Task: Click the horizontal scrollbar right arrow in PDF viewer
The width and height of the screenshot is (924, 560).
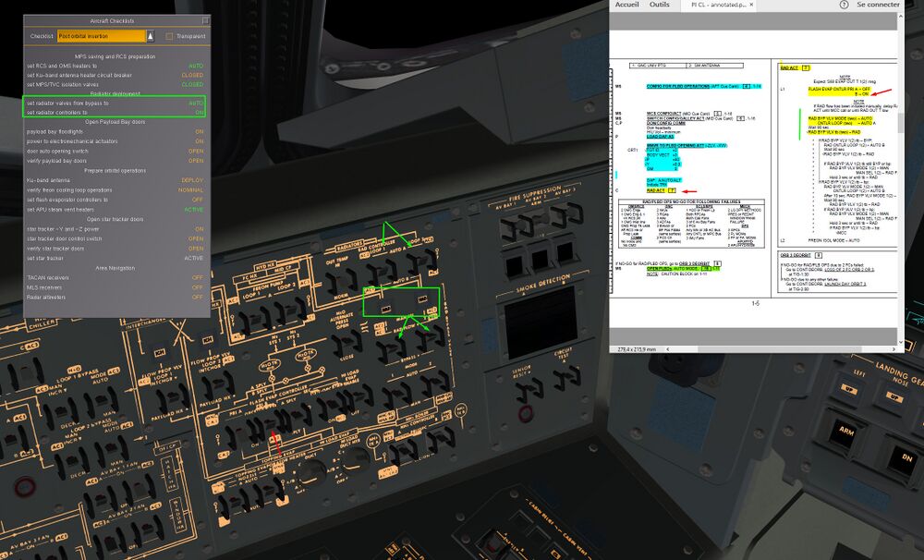Action: tap(894, 349)
